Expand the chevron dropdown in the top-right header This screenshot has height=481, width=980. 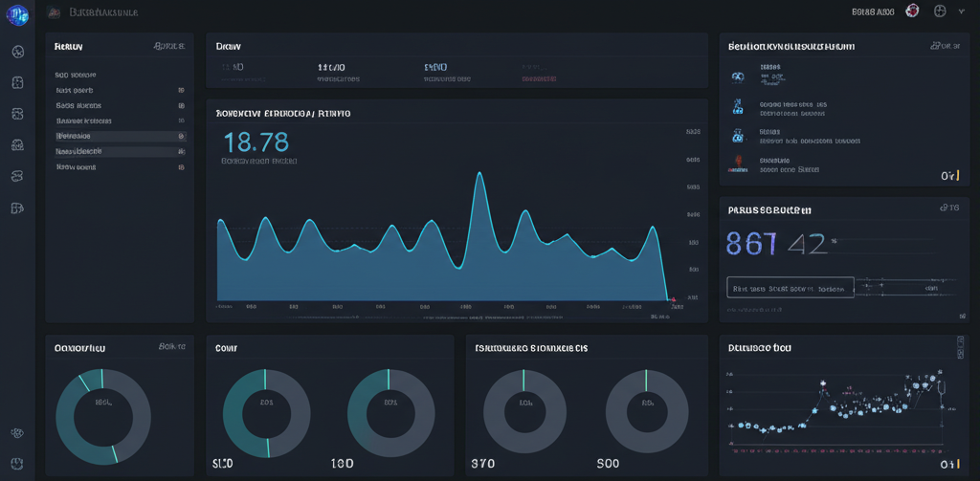pyautogui.click(x=961, y=11)
